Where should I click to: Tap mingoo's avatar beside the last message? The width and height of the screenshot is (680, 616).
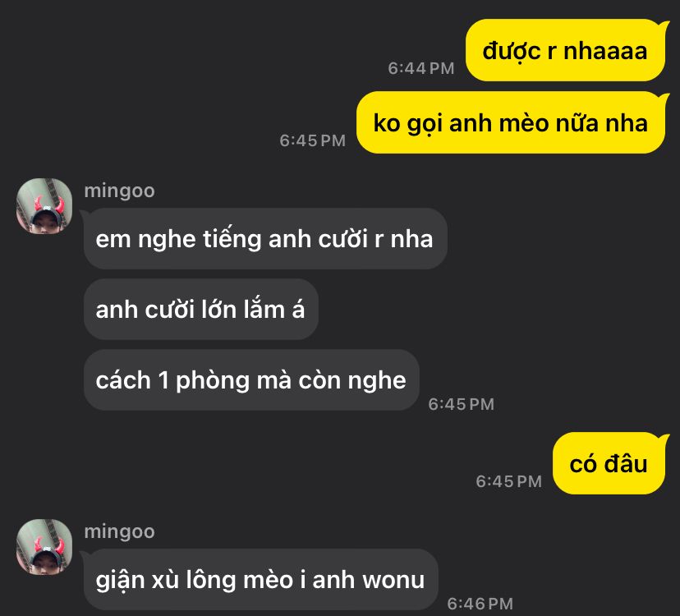[44, 547]
